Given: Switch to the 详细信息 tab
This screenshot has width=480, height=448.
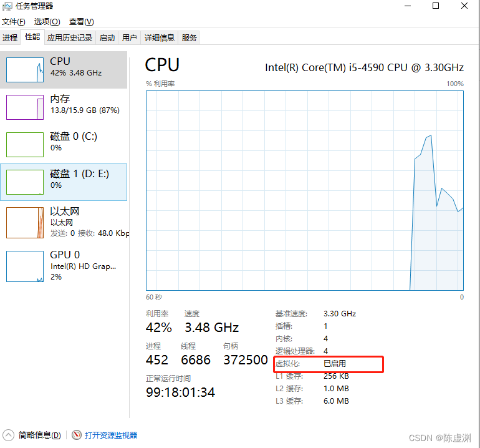Looking at the screenshot, I should [159, 37].
